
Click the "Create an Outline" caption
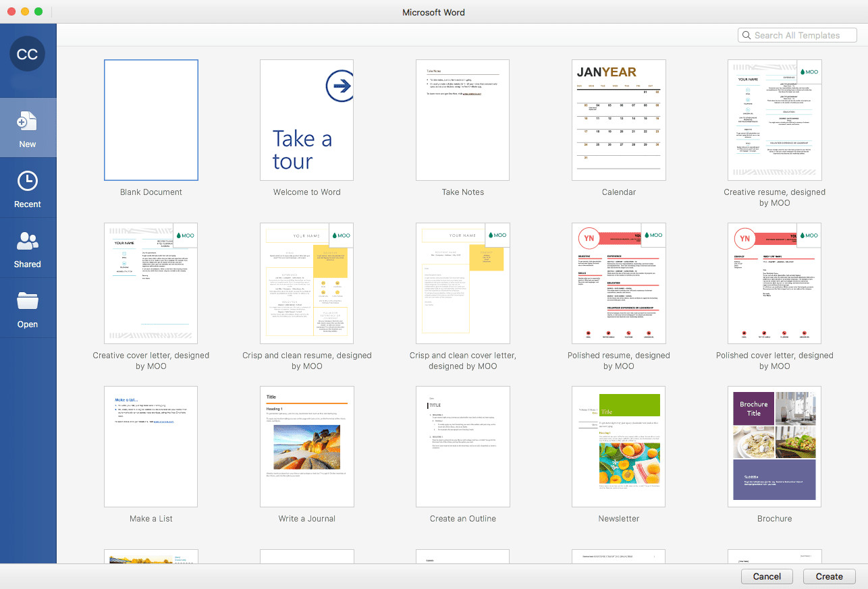point(463,519)
